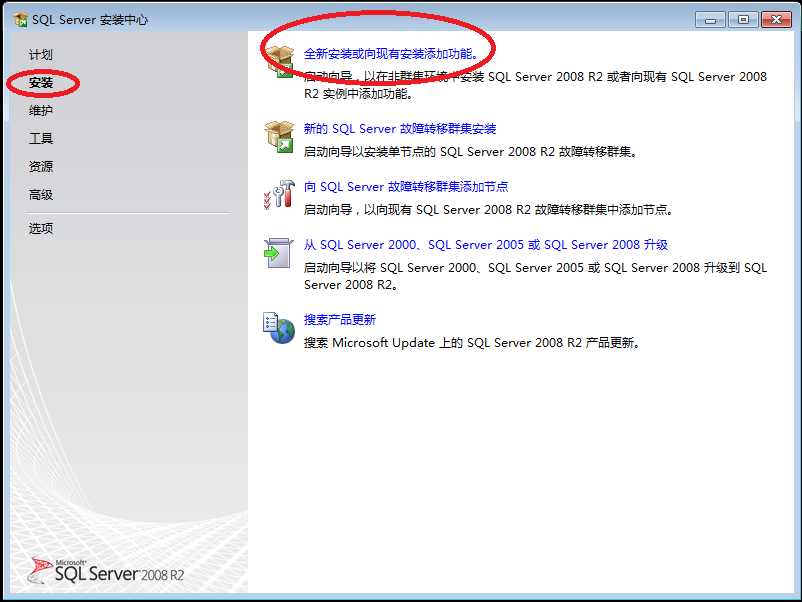Click the description 启动向导以将 SQL Server 2000
This screenshot has width=802, height=602.
535,276
